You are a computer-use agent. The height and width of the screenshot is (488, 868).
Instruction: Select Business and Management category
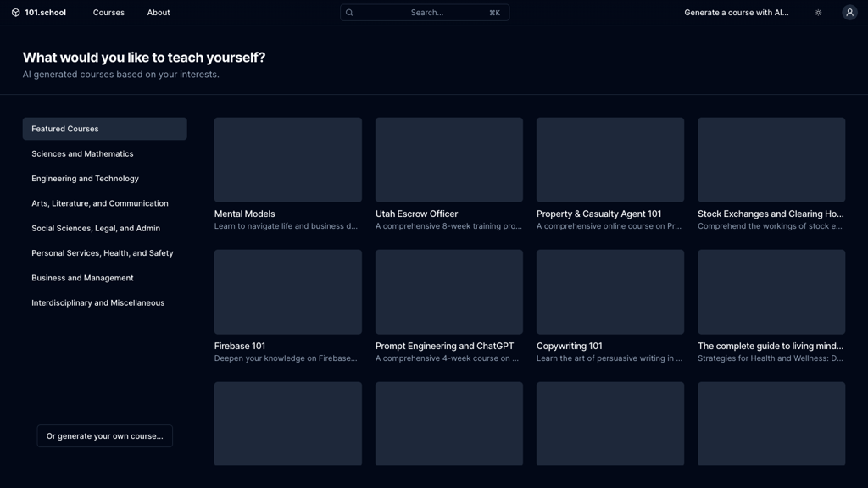82,278
